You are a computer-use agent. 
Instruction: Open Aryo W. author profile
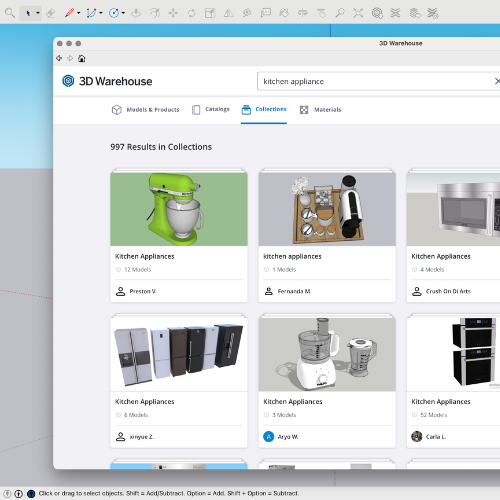[x=281, y=437]
